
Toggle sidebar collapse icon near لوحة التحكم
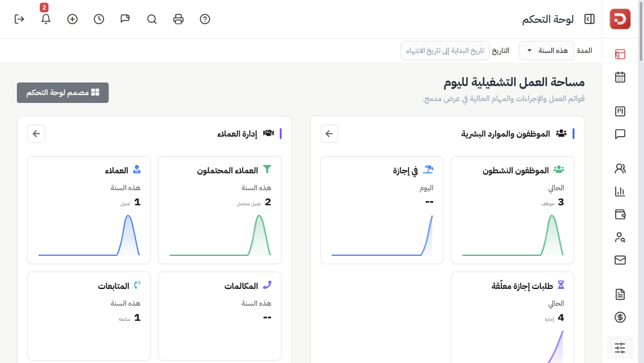click(x=589, y=19)
